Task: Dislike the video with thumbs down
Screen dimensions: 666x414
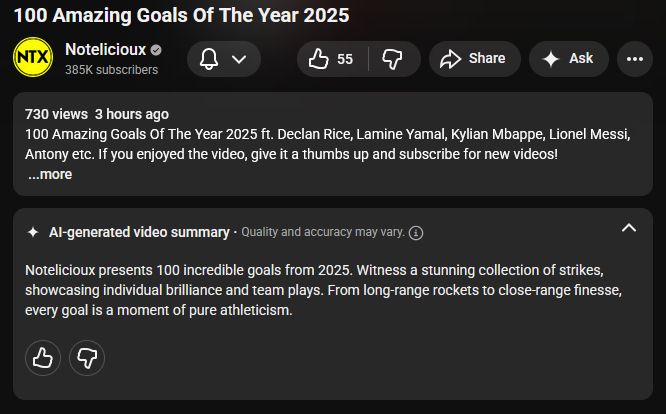Action: 392,59
